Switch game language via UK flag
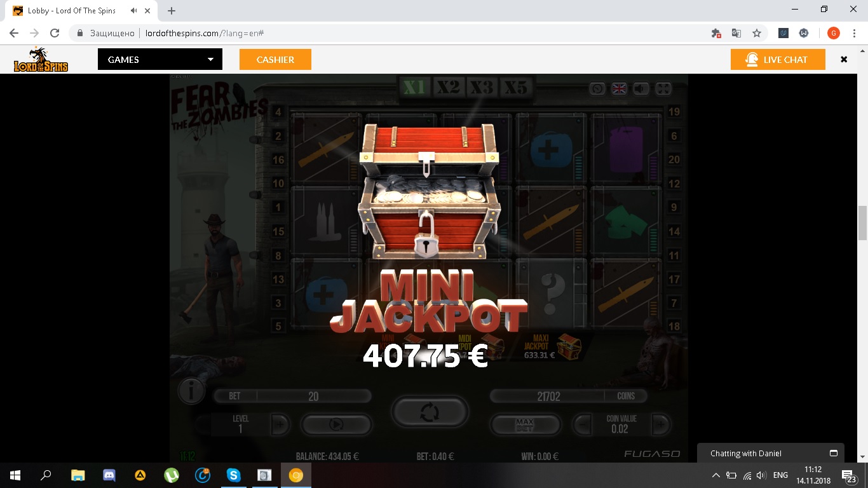Screen dimensions: 868x488 tap(619, 89)
